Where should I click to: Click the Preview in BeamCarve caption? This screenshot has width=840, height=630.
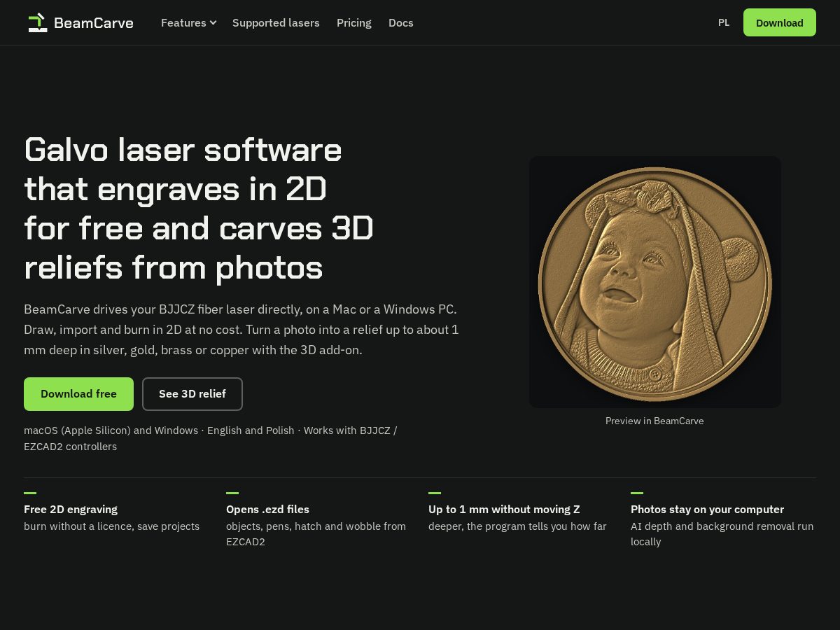tap(654, 421)
